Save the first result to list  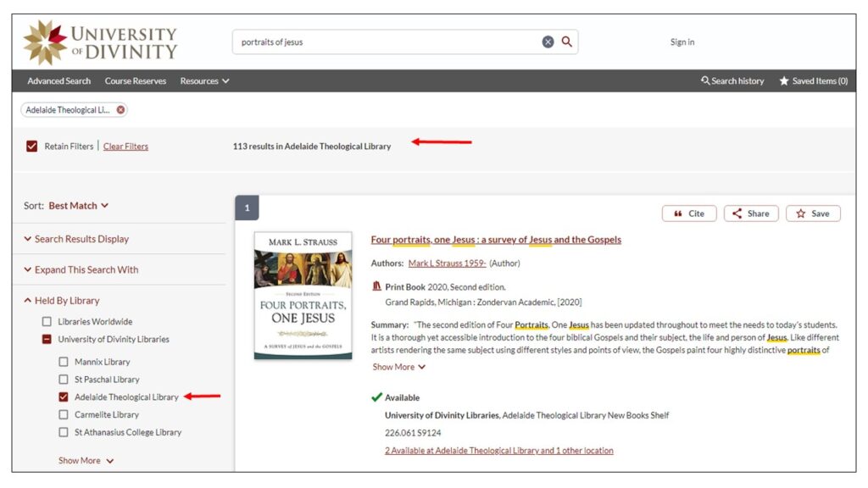812,213
